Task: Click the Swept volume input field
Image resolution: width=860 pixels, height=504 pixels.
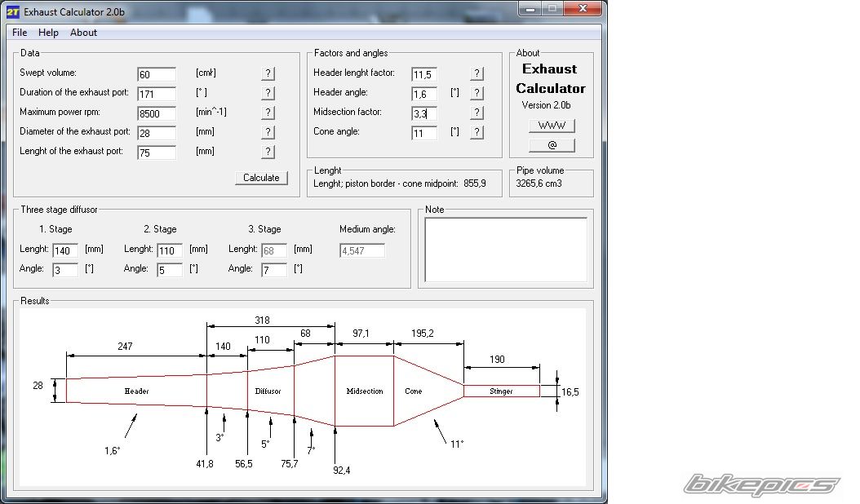Action: 157,74
